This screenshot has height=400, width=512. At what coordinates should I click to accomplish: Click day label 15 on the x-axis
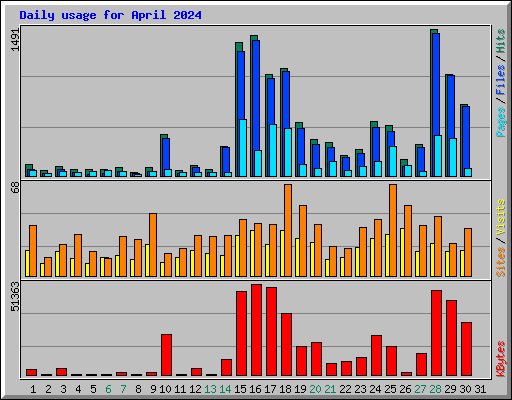(x=240, y=389)
